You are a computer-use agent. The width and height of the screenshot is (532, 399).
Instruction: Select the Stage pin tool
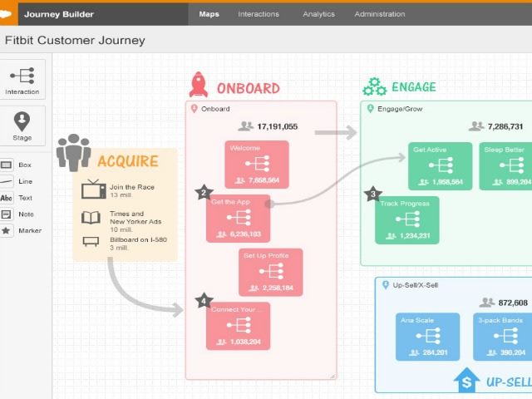(22, 126)
